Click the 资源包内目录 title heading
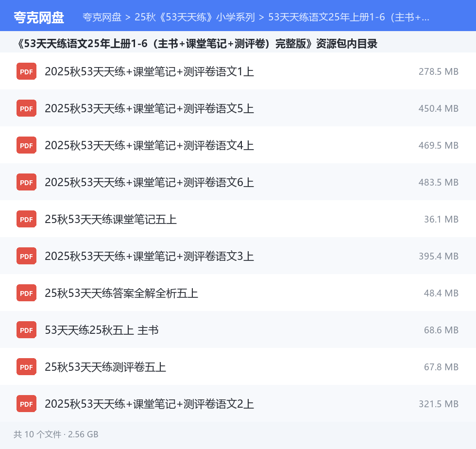This screenshot has height=449, width=476. tap(197, 44)
